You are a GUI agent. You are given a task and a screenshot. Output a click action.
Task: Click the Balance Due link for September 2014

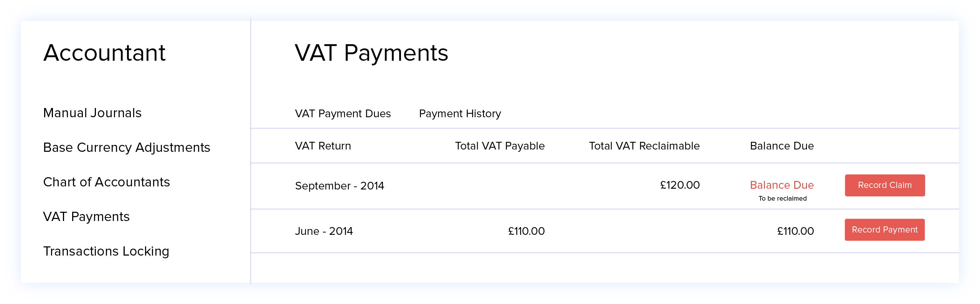[781, 185]
